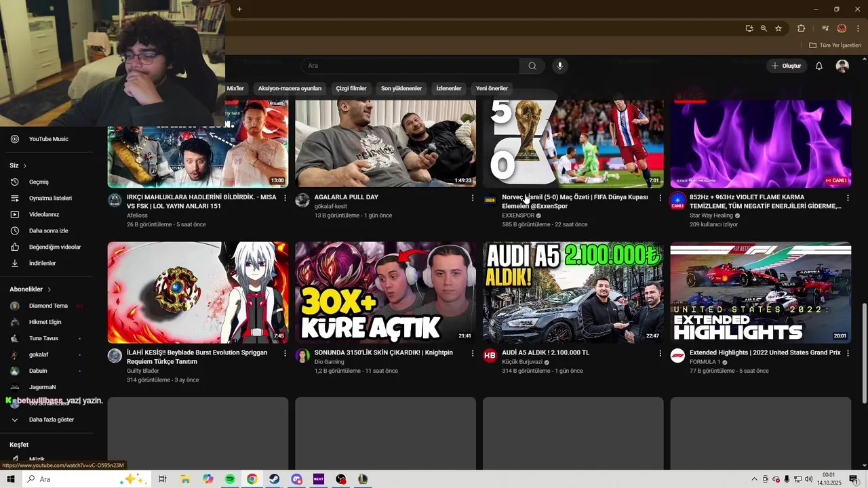This screenshot has width=868, height=488.
Task: Open the FORMULA 1 channel avatar
Action: point(677,356)
